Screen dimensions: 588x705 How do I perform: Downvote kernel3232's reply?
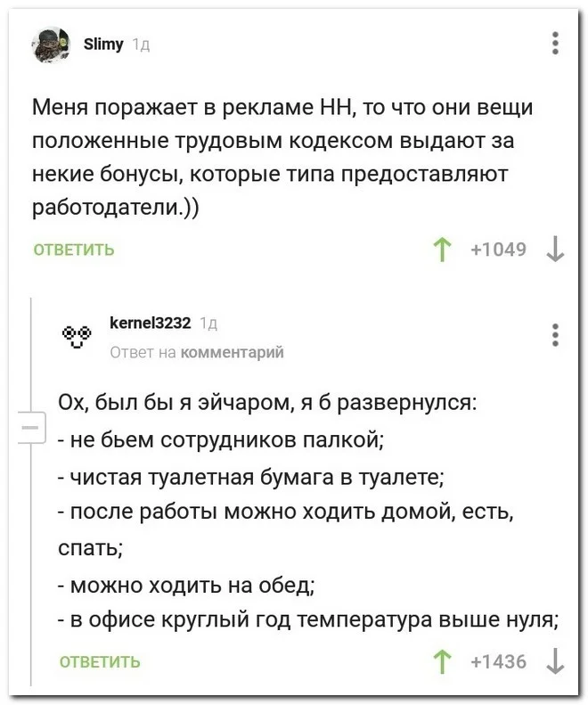[556, 662]
